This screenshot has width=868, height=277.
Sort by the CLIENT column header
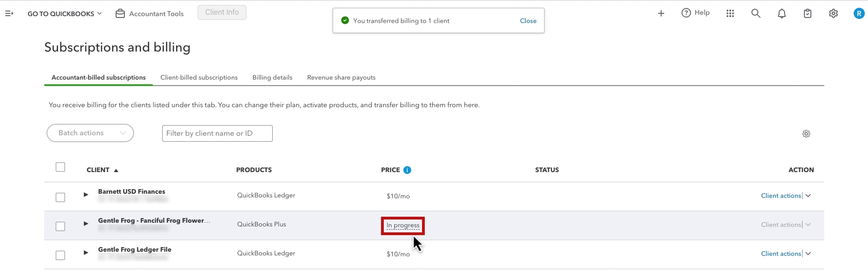[x=102, y=170]
